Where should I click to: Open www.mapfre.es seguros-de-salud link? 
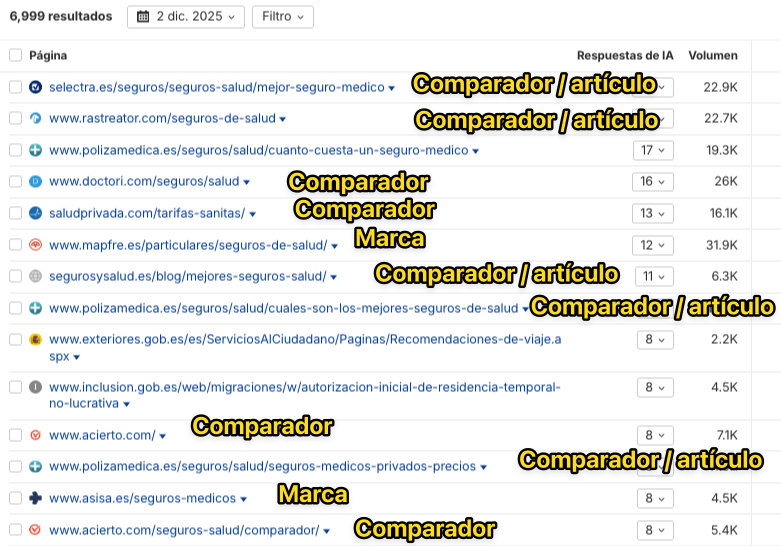[x=188, y=245]
